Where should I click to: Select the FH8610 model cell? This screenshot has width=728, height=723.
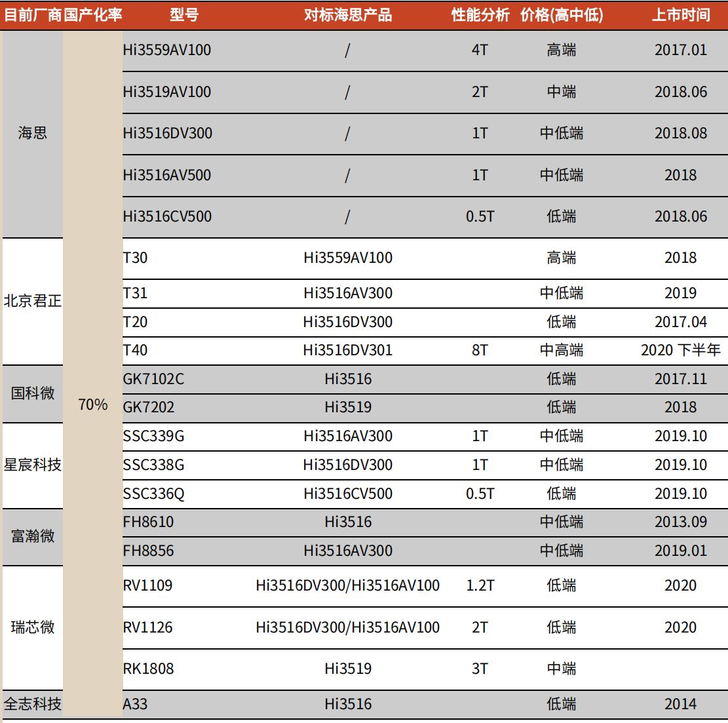(148, 522)
